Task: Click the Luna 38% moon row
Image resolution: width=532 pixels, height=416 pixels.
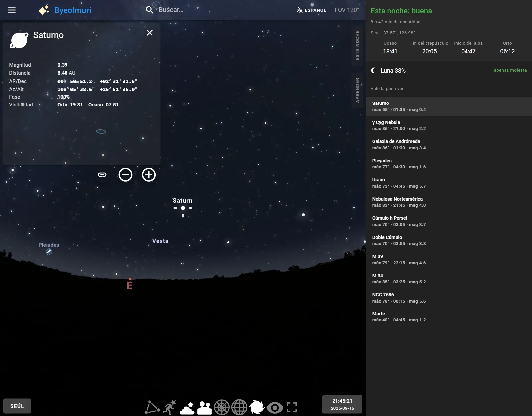Action: pos(449,71)
